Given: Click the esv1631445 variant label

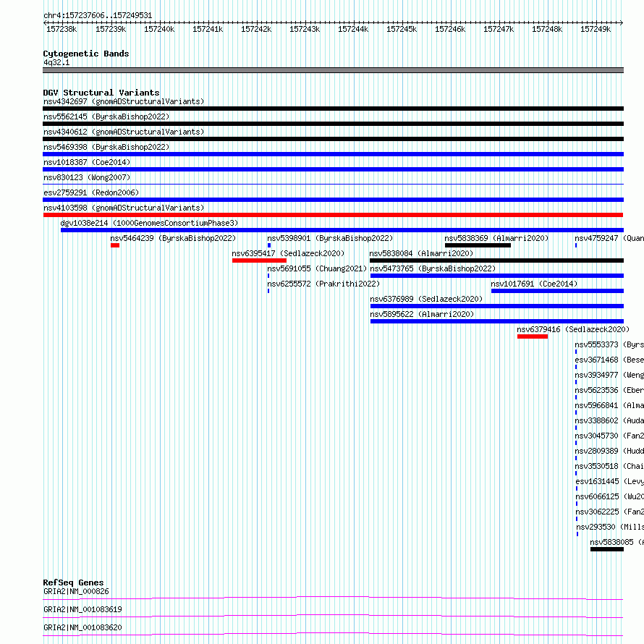Looking at the screenshot, I should [609, 481].
